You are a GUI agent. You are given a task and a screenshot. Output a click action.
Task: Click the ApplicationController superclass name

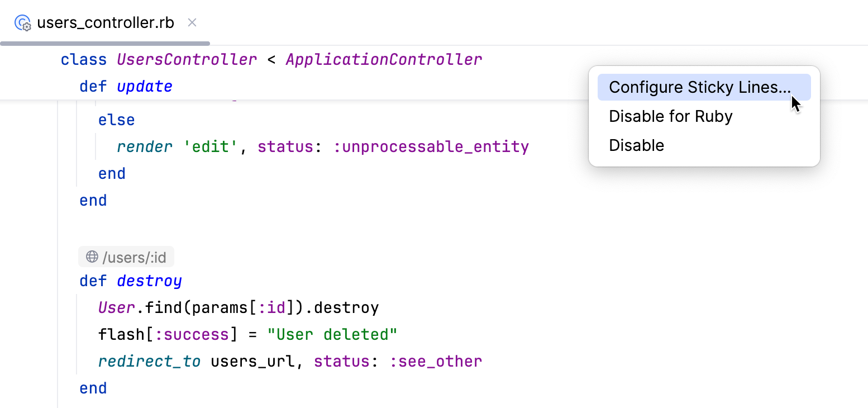click(383, 59)
